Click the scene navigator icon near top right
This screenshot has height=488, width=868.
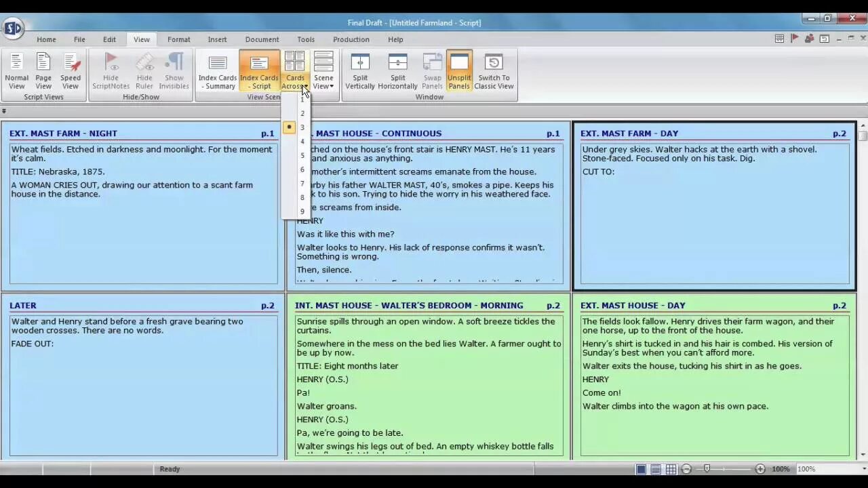click(x=780, y=39)
